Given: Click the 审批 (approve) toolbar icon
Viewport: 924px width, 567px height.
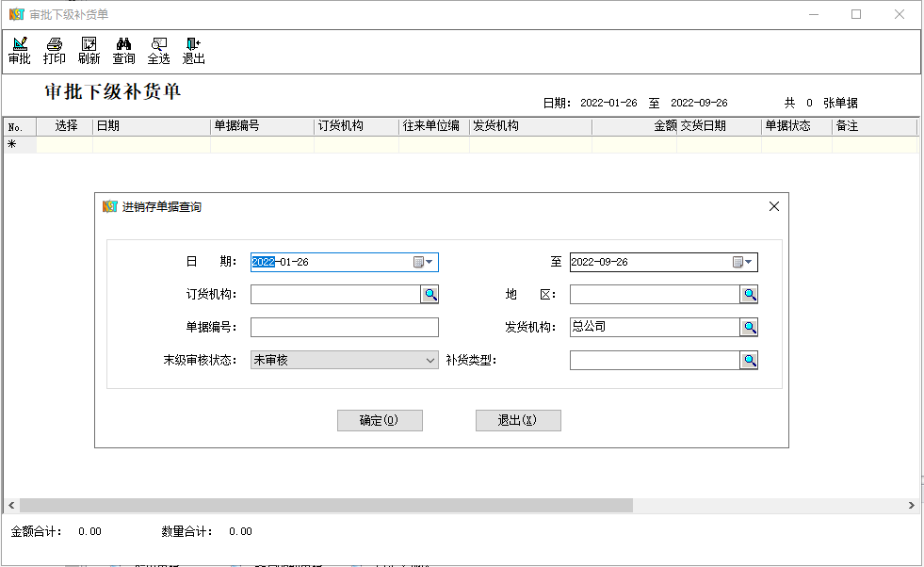Looking at the screenshot, I should click(x=19, y=51).
